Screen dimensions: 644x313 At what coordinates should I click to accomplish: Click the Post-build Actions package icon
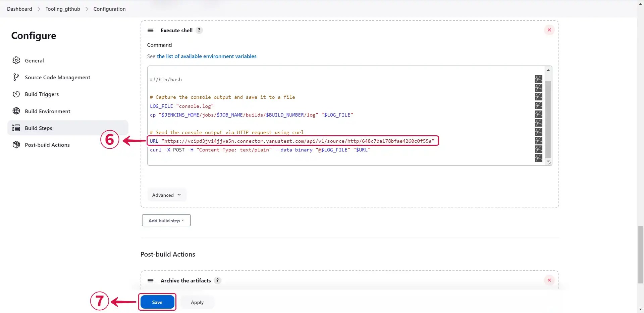coord(16,145)
